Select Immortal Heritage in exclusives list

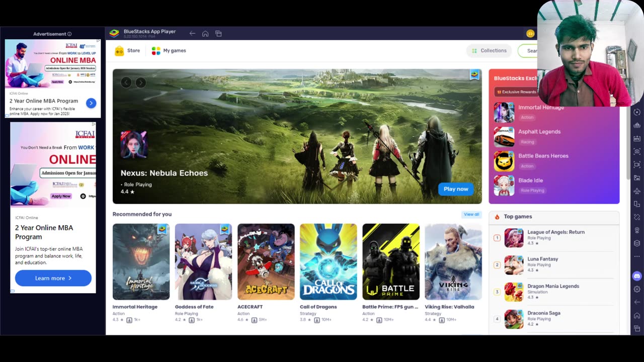click(553, 112)
